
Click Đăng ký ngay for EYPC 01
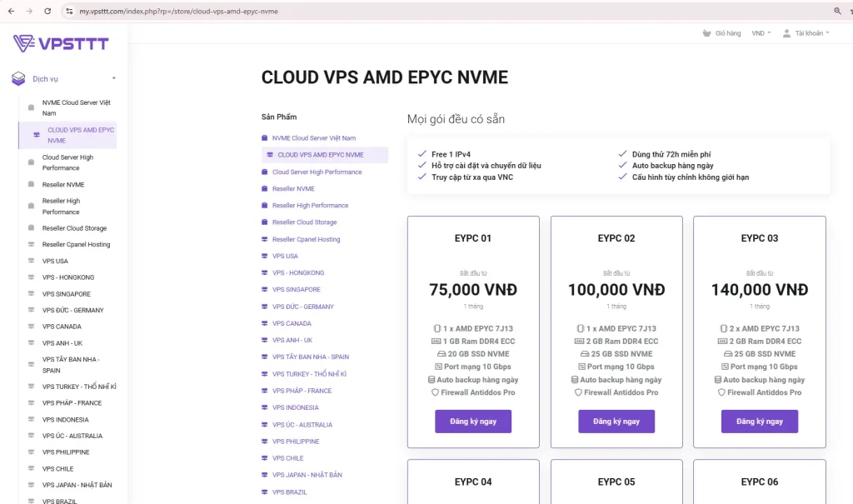pos(473,422)
